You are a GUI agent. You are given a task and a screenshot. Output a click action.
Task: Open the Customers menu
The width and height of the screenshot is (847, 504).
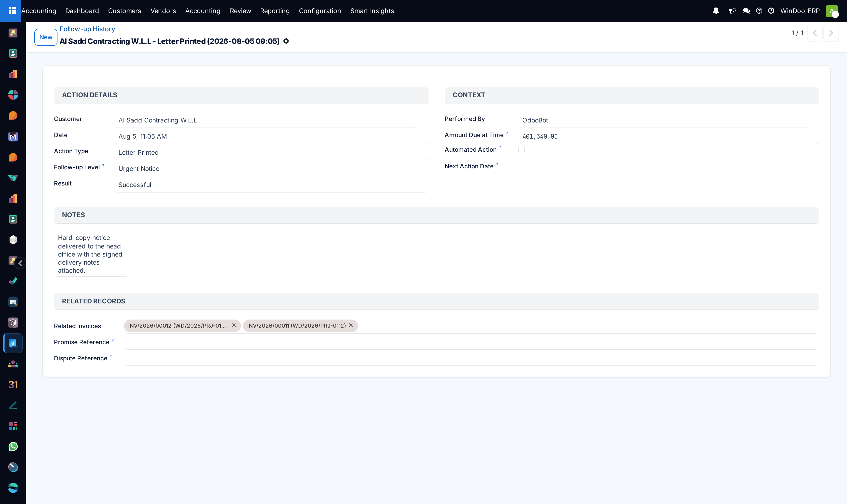pos(125,11)
